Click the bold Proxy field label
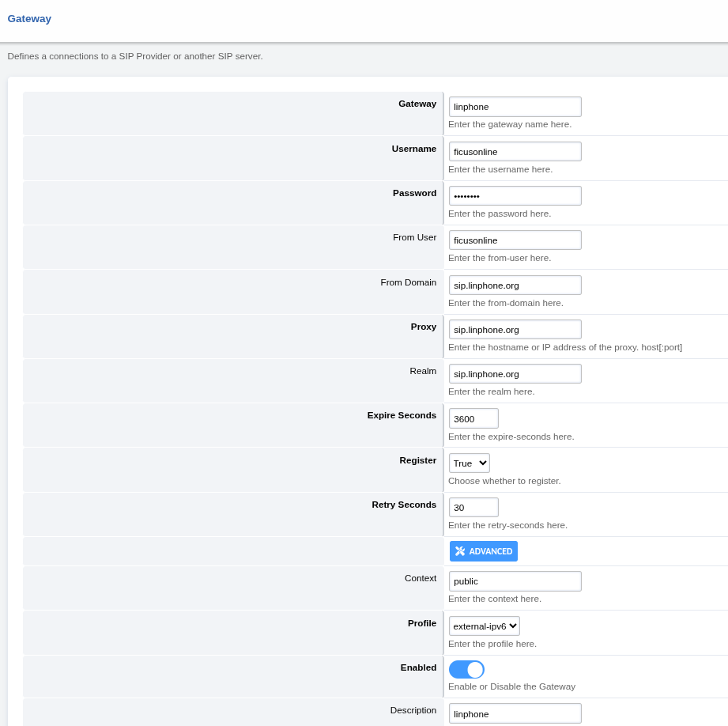Image resolution: width=728 pixels, height=726 pixels. point(423,327)
